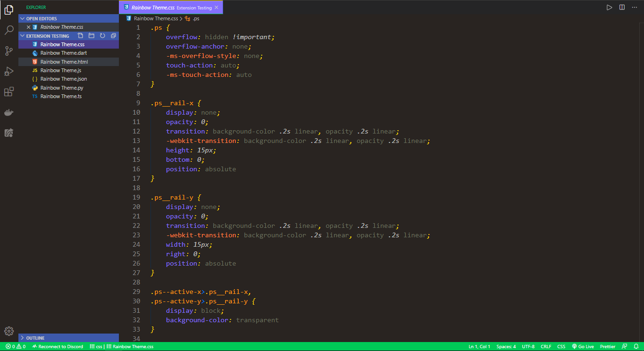Click the '.ps__rail-y' selector on line 19
Screen dimensions: 644x351
172,197
